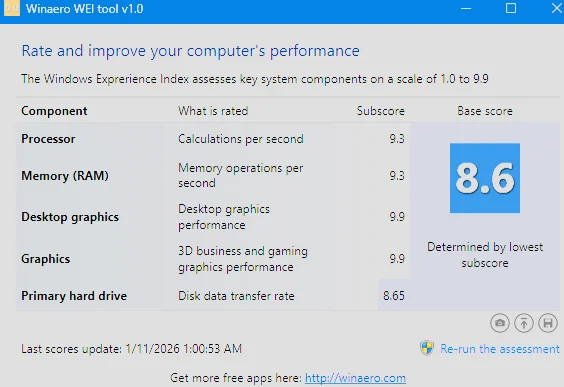The height and width of the screenshot is (387, 564).
Task: Click the Component column header
Action: tap(54, 111)
